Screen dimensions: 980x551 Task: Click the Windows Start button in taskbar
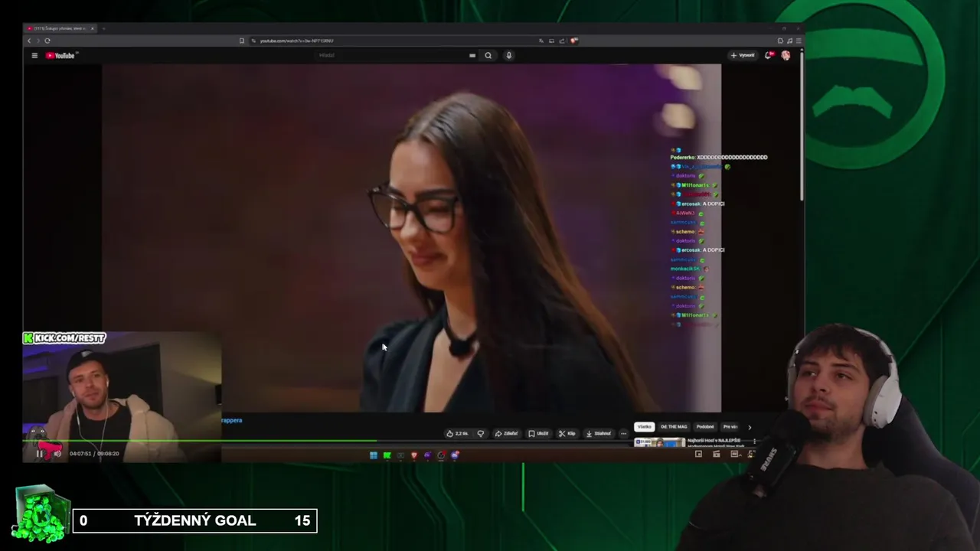pyautogui.click(x=374, y=455)
